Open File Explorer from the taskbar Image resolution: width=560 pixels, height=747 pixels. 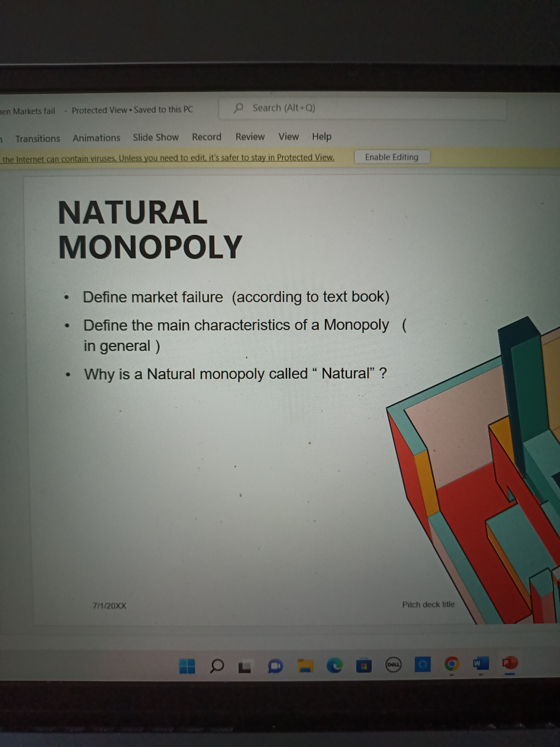click(x=305, y=666)
